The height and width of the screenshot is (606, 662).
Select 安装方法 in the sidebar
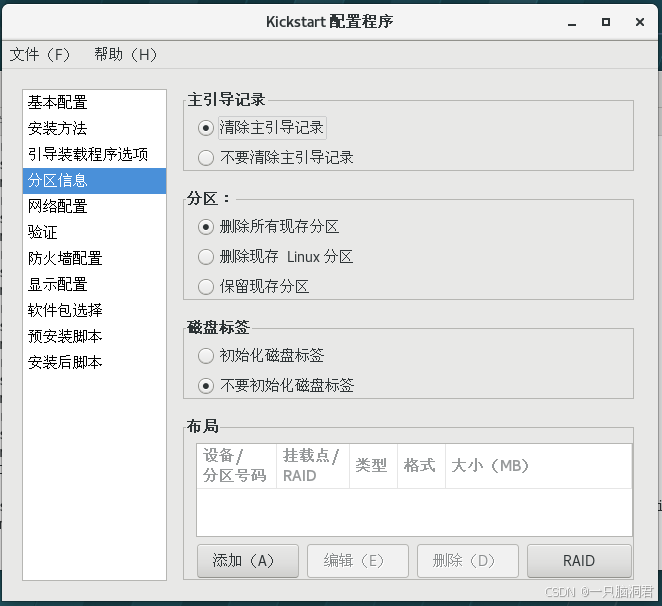pyautogui.click(x=95, y=128)
